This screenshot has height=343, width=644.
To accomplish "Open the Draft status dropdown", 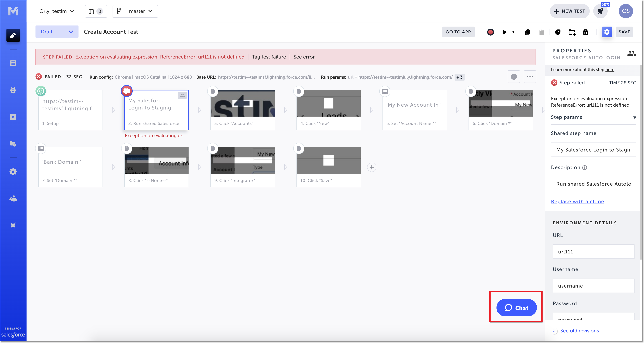I will coord(57,32).
